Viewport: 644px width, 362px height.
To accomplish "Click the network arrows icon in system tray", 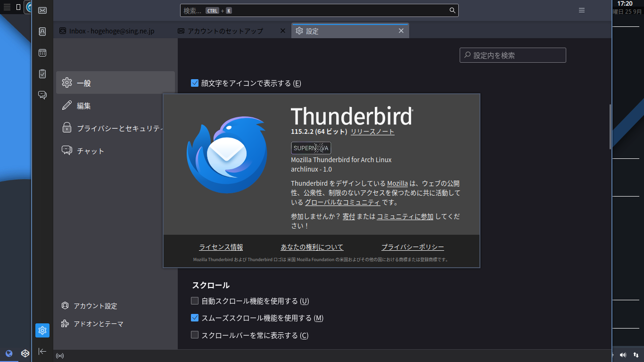I will coord(636,355).
